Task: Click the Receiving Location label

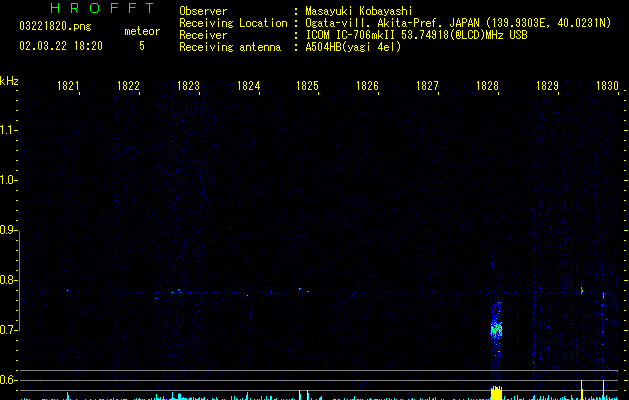Action: coord(233,23)
